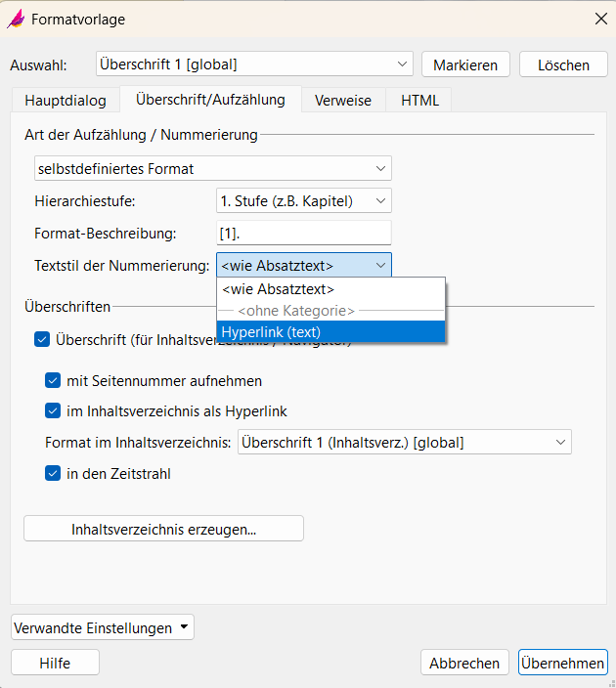
Task: Uncheck mit Seitennummer aufnehmen
Action: [53, 381]
